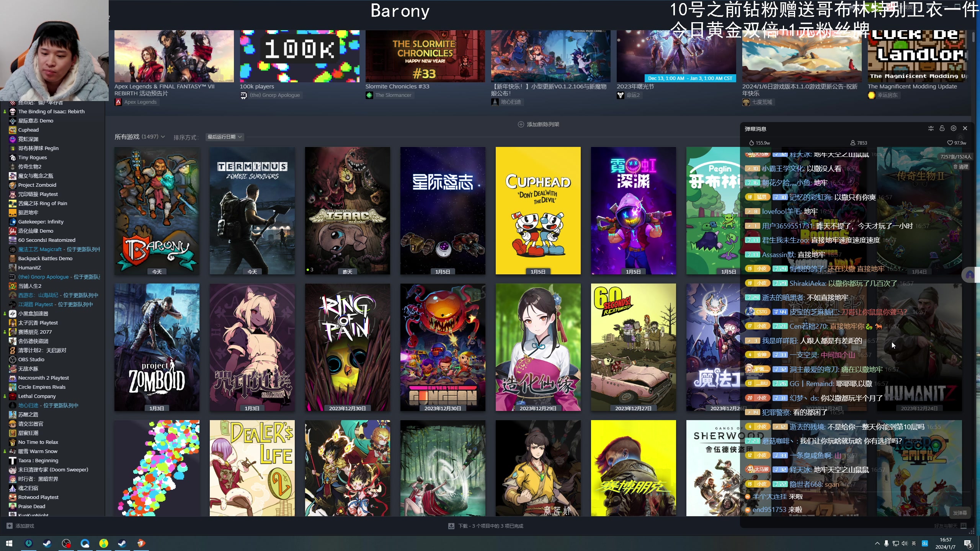Open the 霓虹深渊 game cover
This screenshot has height=551, width=980.
[634, 211]
